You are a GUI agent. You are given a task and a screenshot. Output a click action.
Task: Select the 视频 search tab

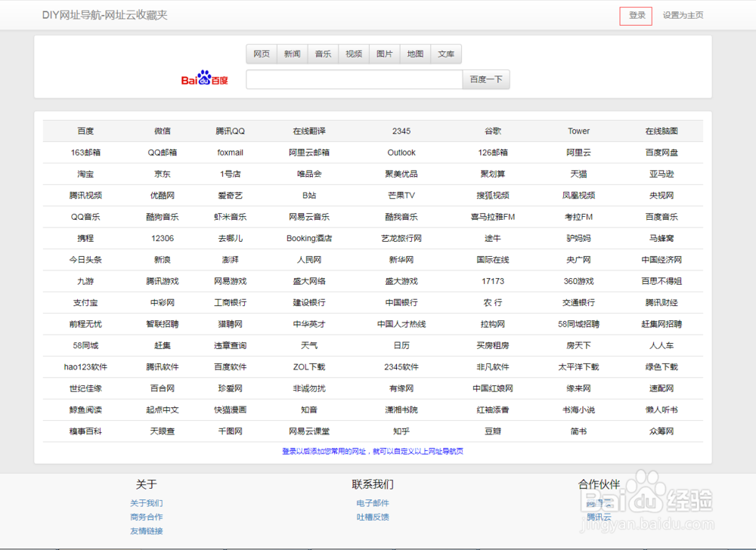354,54
